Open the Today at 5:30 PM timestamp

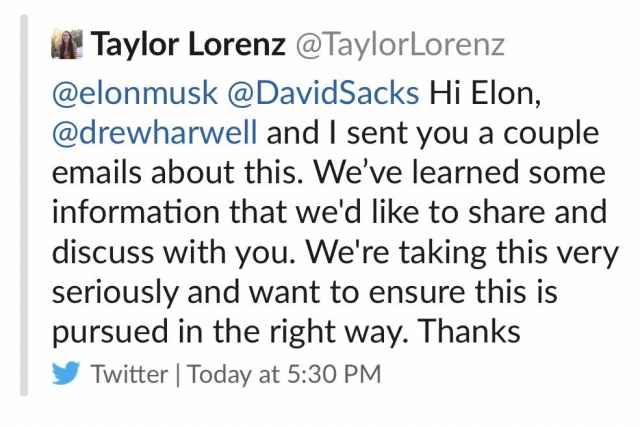point(284,375)
